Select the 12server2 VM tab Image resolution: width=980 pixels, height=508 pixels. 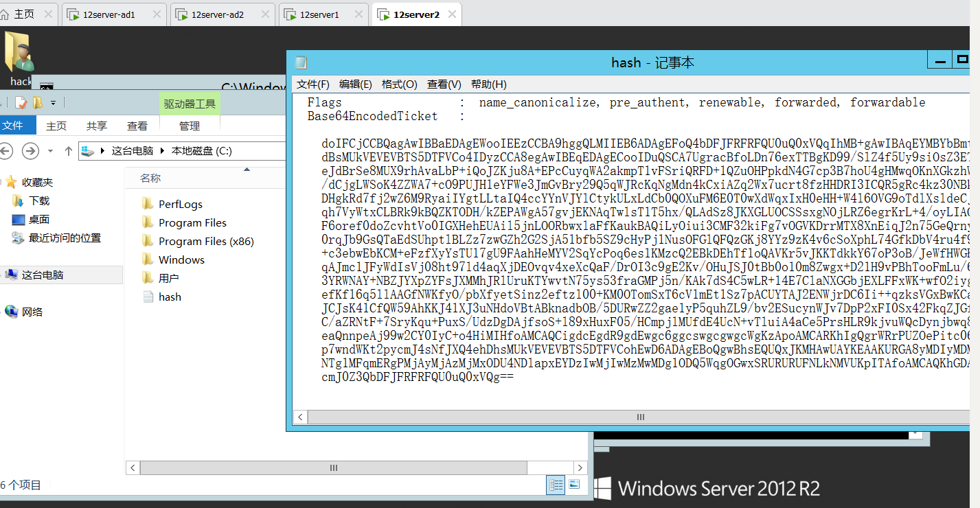point(416,14)
